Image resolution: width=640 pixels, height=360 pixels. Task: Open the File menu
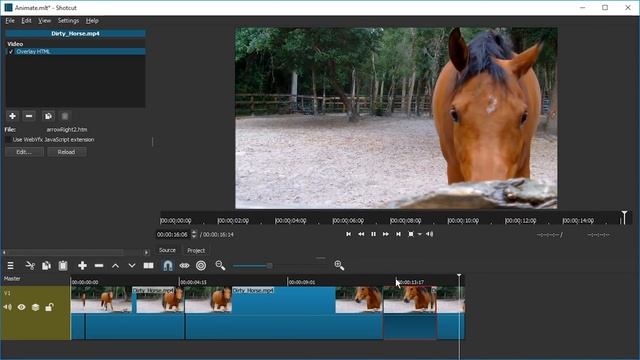[x=10, y=20]
